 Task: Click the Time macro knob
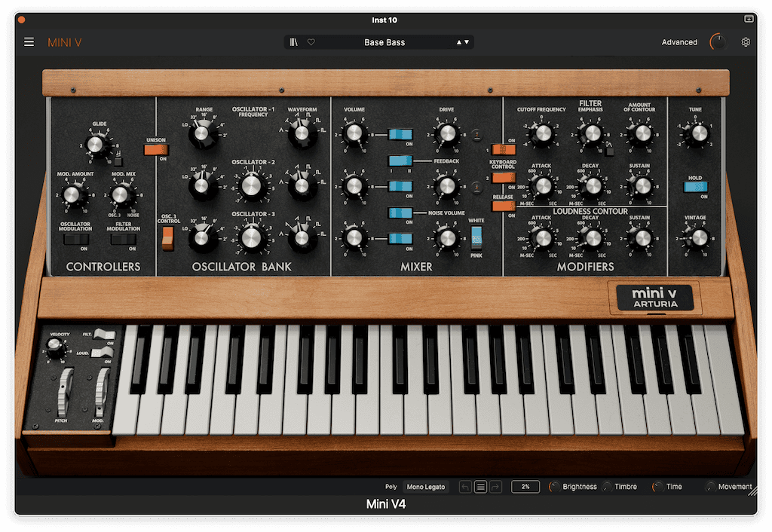[657, 487]
